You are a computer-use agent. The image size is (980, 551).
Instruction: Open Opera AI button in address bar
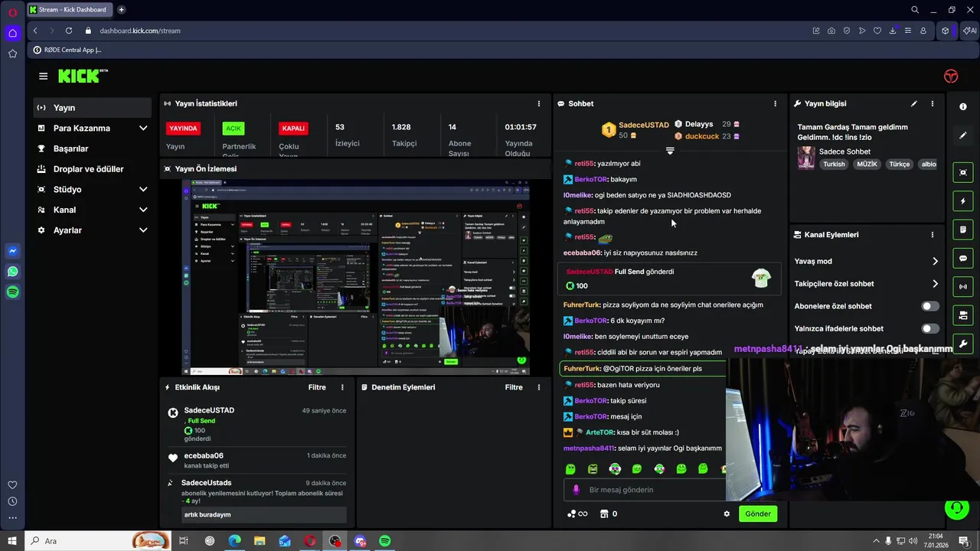pyautogui.click(x=969, y=31)
